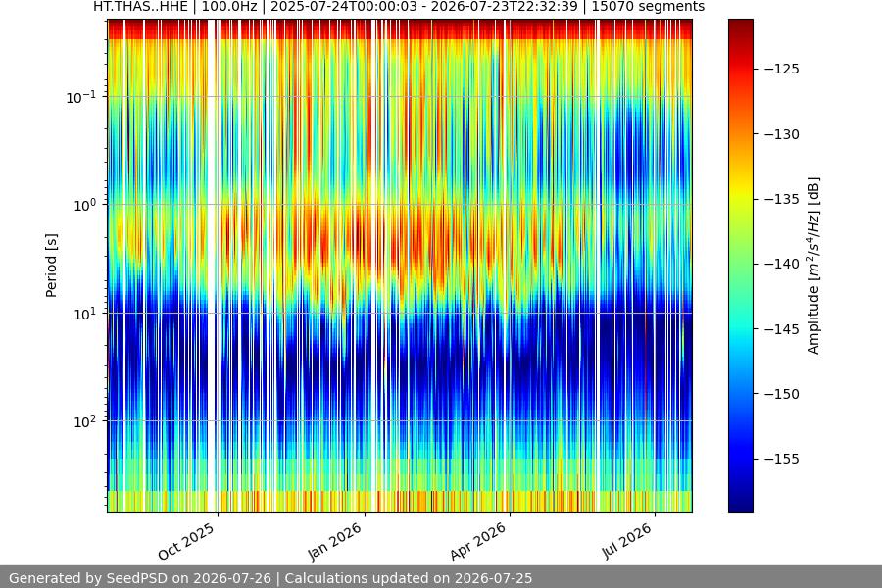Click the −145 colorbar tick label
This screenshot has width=882, height=588.
pyautogui.click(x=782, y=329)
